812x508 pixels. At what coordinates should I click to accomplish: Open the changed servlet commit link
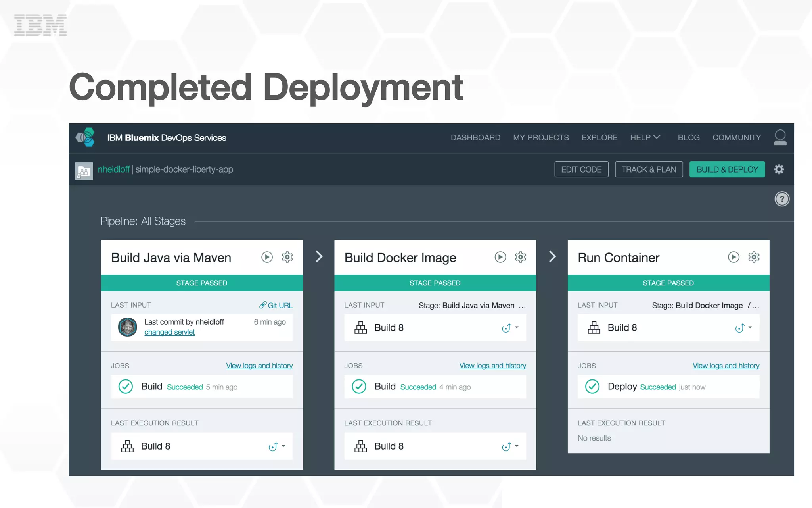[x=169, y=332]
